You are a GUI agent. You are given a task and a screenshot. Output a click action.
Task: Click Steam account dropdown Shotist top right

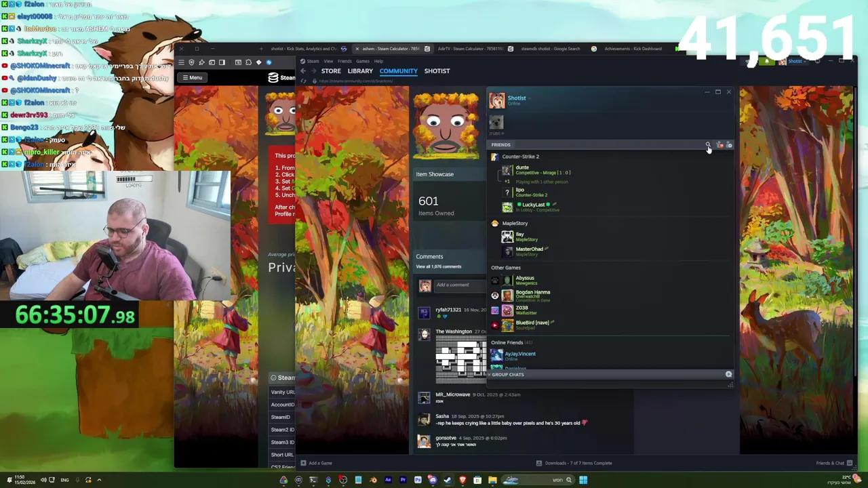click(795, 61)
